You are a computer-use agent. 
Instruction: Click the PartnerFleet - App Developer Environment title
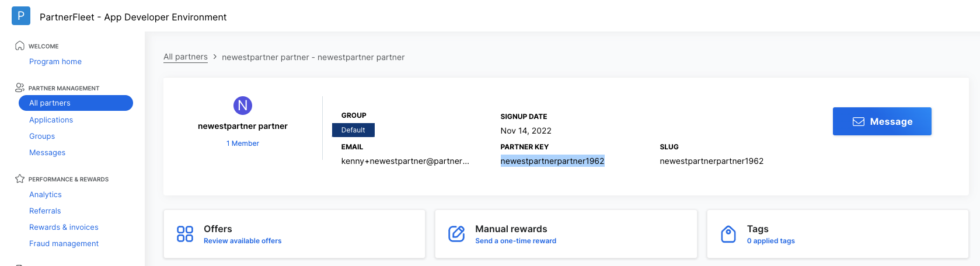click(133, 17)
